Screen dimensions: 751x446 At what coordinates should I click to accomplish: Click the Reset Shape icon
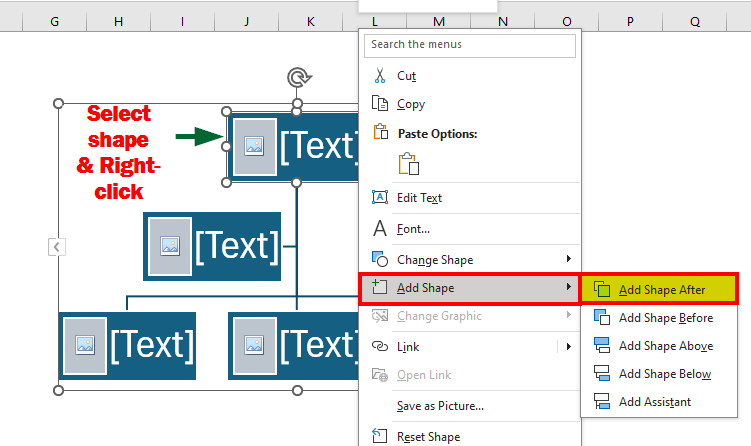tap(379, 435)
